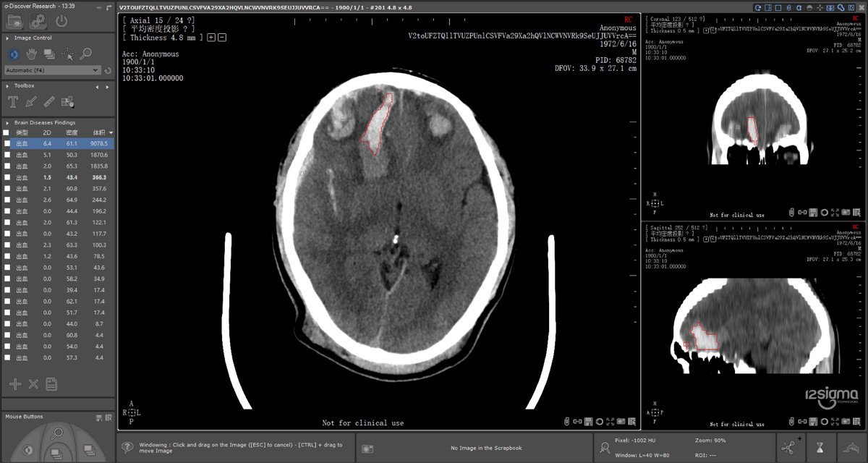Viewport: 868px width, 463px height.
Task: Open the settings gears icon
Action: pyautogui.click(x=38, y=22)
